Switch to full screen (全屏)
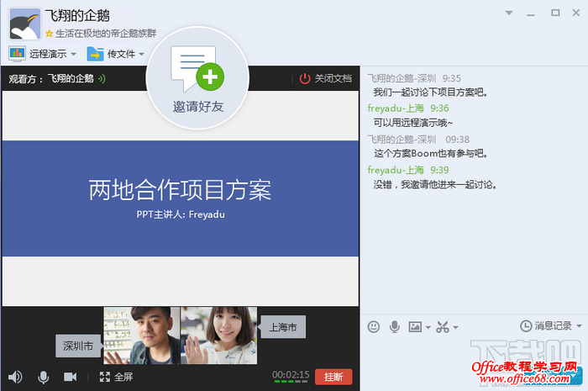This screenshot has height=391, width=588. coord(116,377)
